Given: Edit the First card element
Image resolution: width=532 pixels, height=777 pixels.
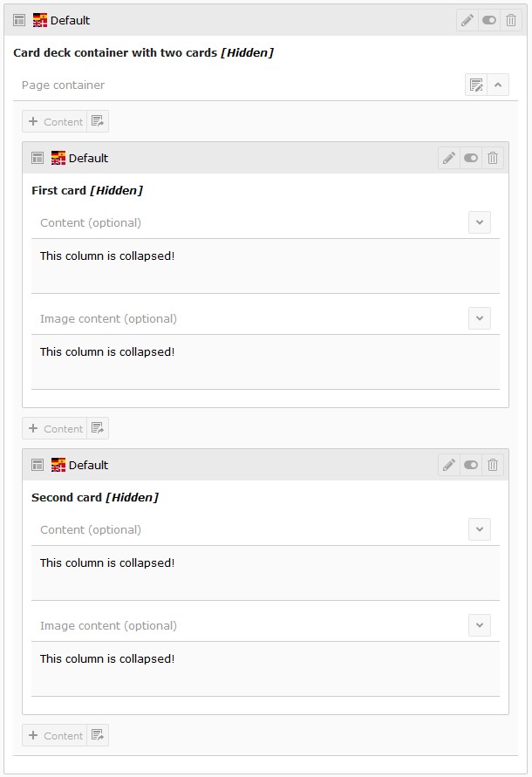Looking at the screenshot, I should pyautogui.click(x=449, y=158).
